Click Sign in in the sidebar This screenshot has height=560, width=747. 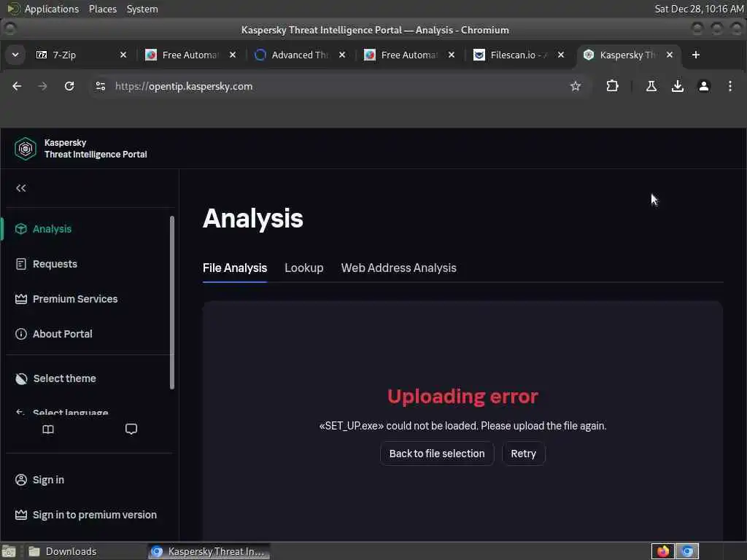coord(48,480)
